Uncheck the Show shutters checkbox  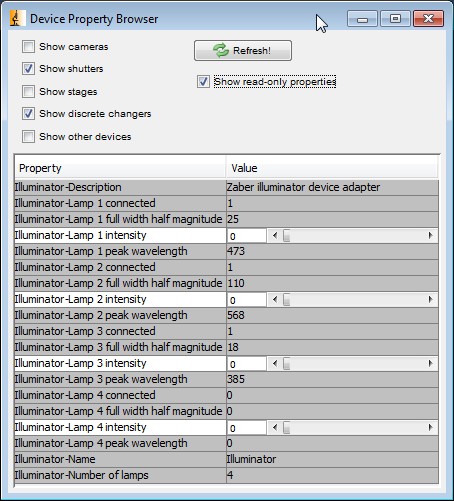pyautogui.click(x=28, y=69)
